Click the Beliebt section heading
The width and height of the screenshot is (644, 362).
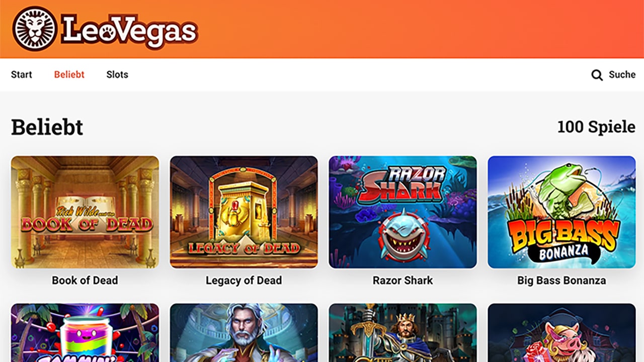(47, 127)
